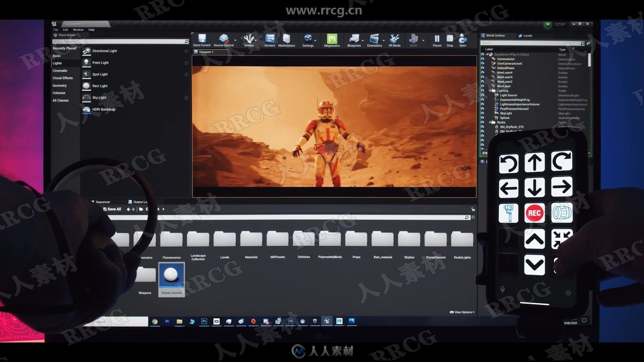The height and width of the screenshot is (362, 644).
Task: Tap the left arrow on the phone
Action: tap(508, 188)
